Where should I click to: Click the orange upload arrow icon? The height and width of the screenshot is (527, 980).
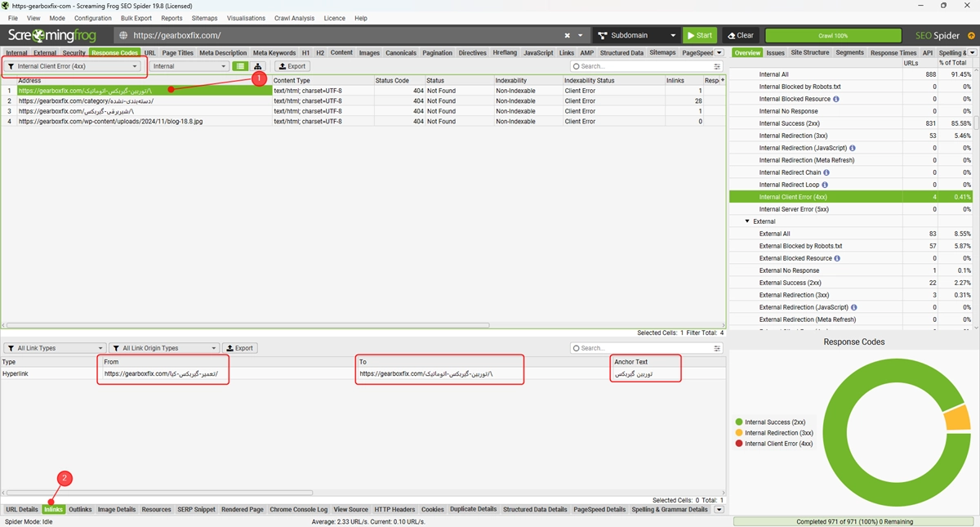pyautogui.click(x=970, y=35)
